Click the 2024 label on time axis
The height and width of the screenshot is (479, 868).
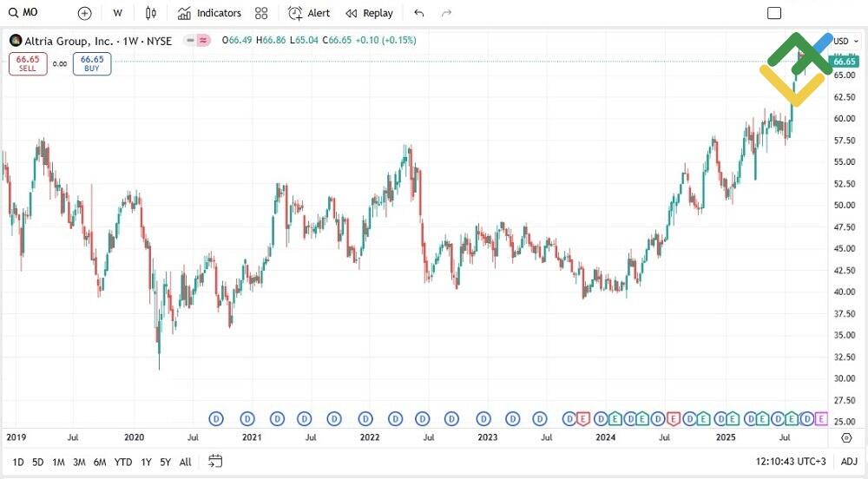(x=606, y=437)
